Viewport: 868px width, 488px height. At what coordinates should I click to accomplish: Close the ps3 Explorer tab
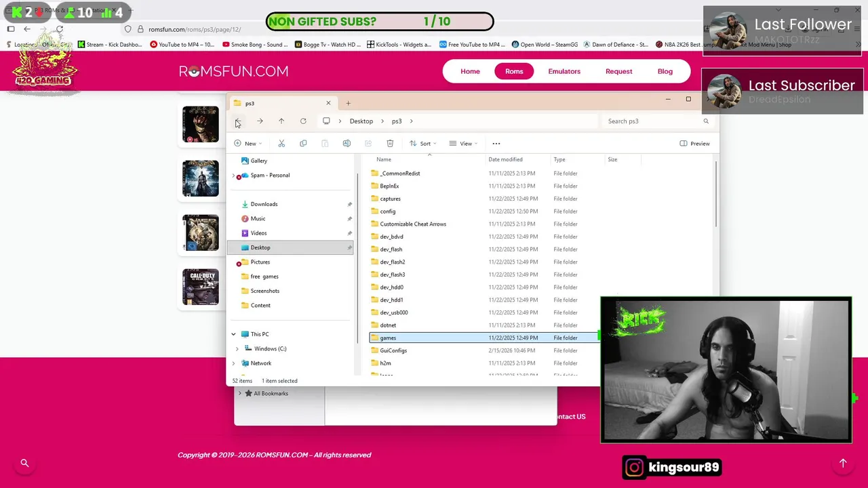[x=328, y=103]
